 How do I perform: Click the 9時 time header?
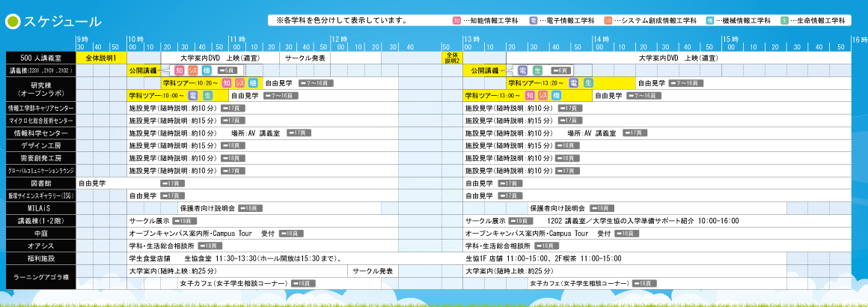pyautogui.click(x=82, y=40)
